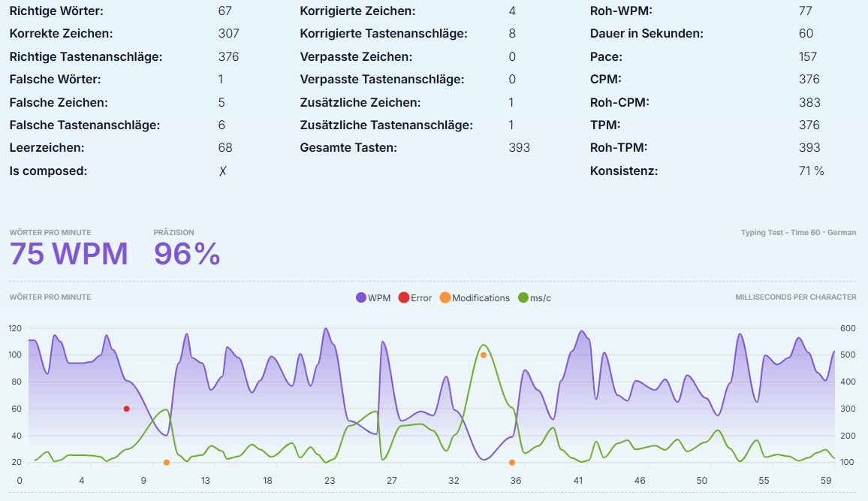This screenshot has height=501, width=868.
Task: Select the 'Zusätzliche Zeichen:' label
Action: click(360, 102)
